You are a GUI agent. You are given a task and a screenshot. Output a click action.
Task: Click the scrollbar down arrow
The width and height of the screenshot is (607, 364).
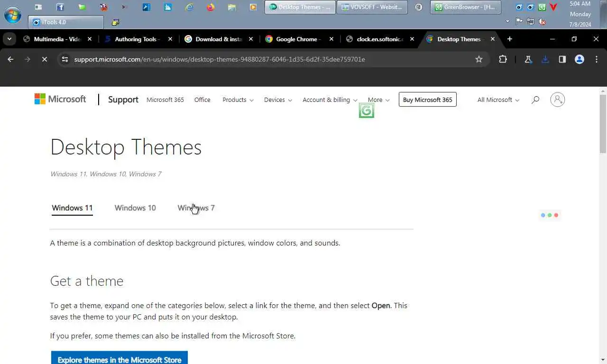pyautogui.click(x=603, y=359)
